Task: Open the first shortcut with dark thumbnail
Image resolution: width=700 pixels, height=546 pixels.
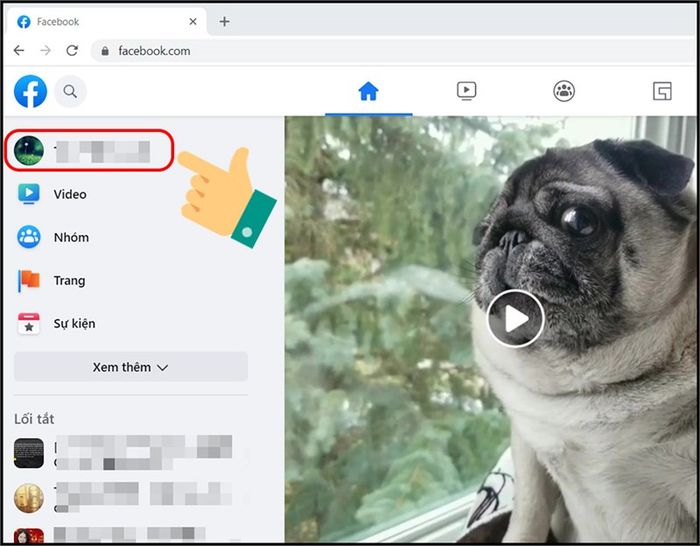Action: click(x=123, y=453)
